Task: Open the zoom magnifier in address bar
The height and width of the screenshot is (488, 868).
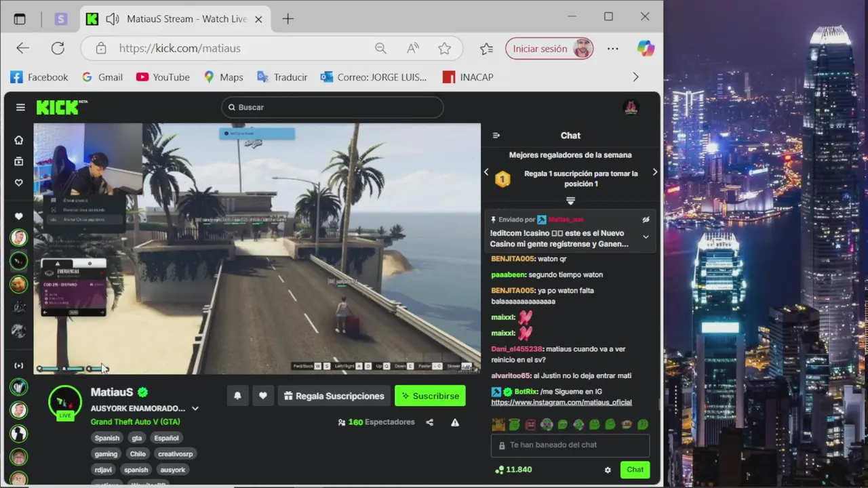Action: pyautogui.click(x=380, y=48)
